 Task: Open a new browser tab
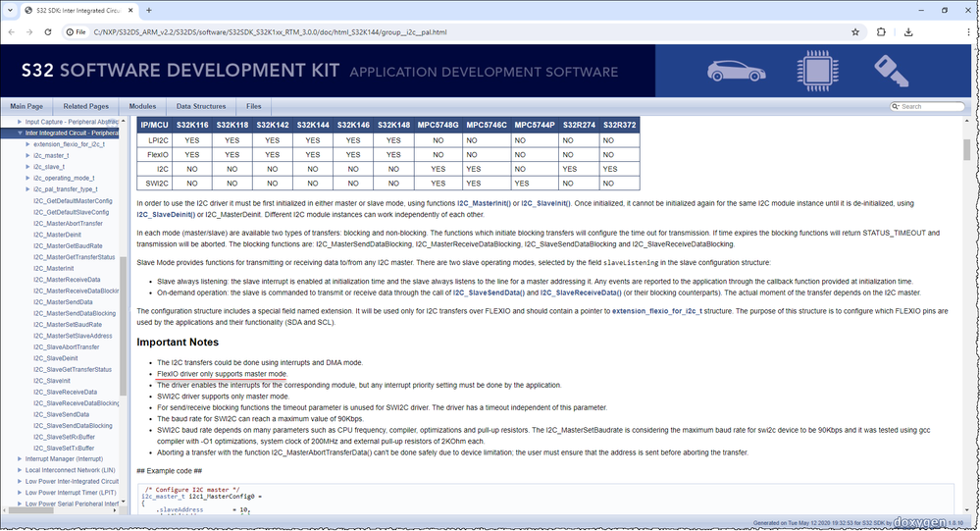point(149,10)
